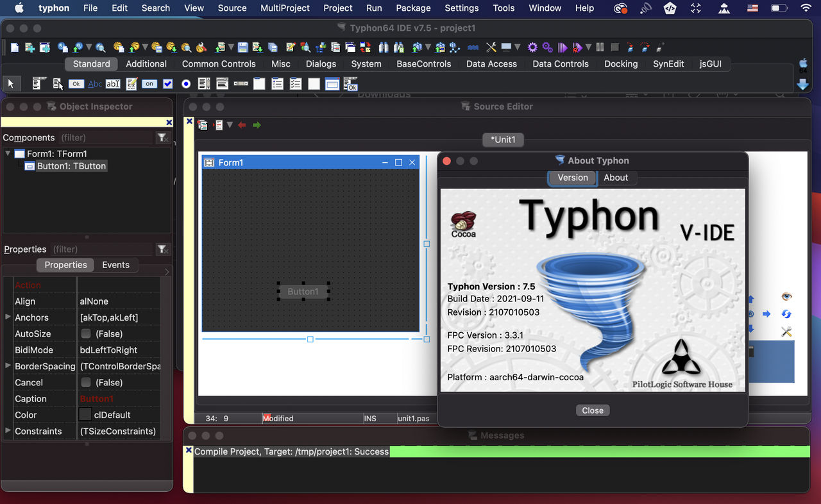Open dropdown arrow in Source Editor toolbar

pyautogui.click(x=230, y=125)
